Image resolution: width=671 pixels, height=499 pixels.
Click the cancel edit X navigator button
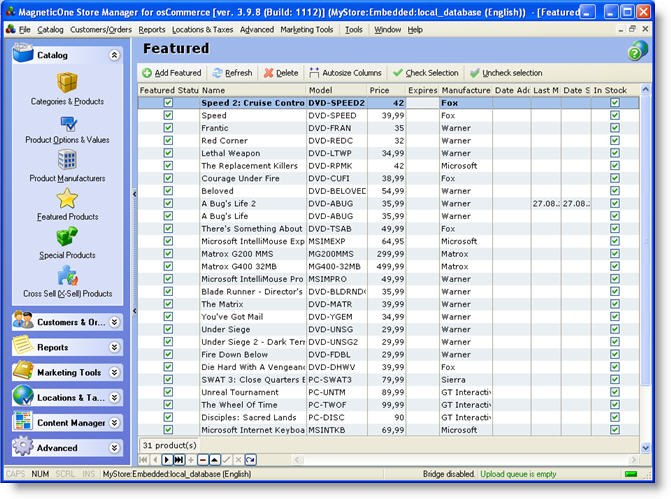[x=238, y=460]
